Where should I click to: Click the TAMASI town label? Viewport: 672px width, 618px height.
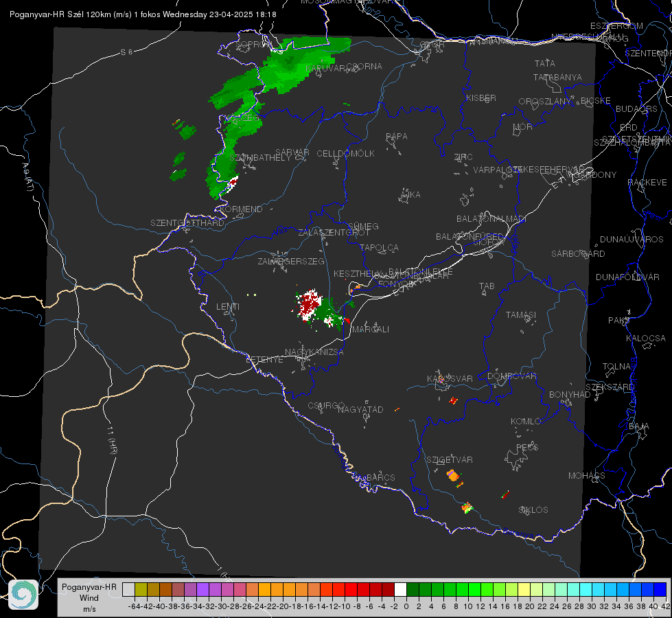coord(521,314)
